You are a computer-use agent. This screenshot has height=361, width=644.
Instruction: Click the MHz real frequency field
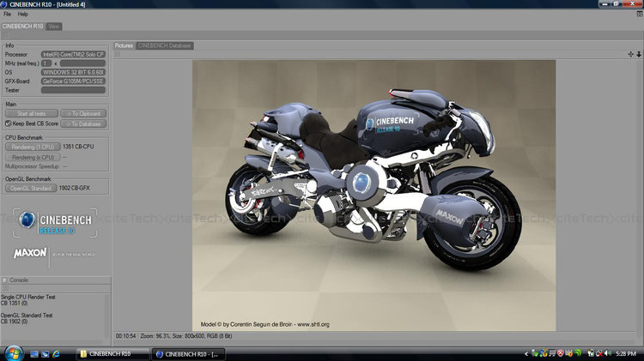[82, 63]
